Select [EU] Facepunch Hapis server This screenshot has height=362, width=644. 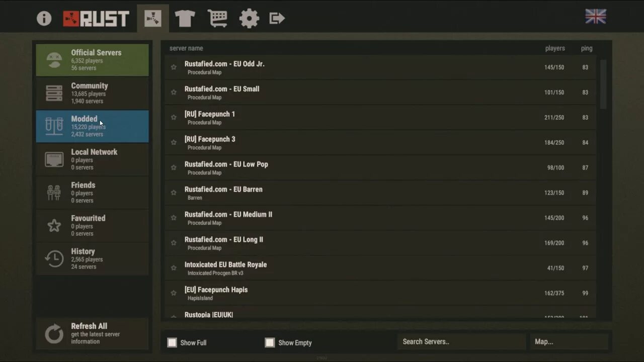380,294
